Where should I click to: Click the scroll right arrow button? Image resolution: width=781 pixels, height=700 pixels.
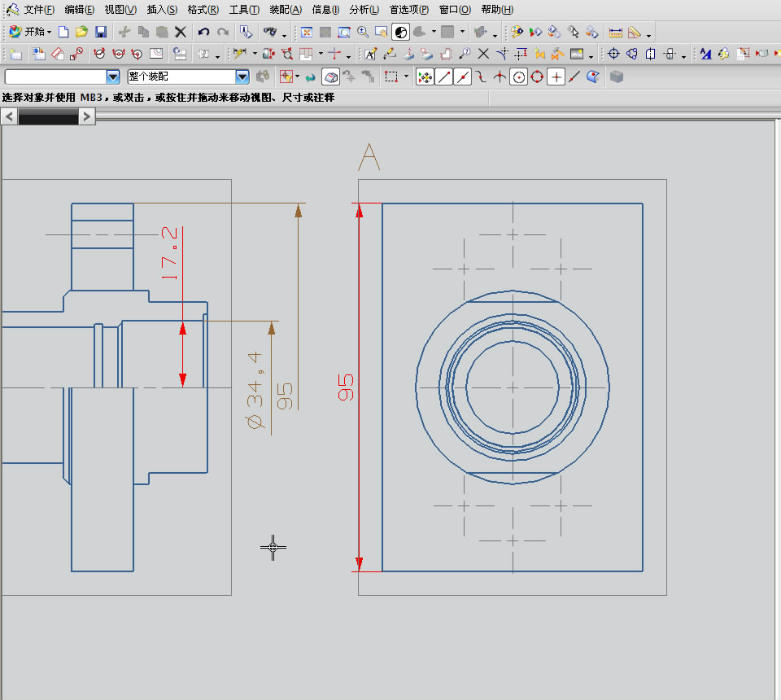pos(87,117)
